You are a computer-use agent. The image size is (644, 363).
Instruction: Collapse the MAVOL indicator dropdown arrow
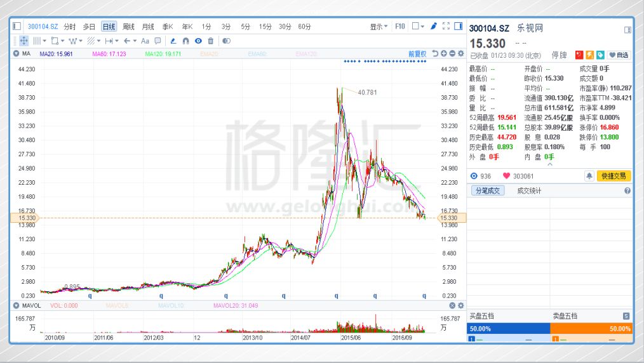[x=16, y=306]
